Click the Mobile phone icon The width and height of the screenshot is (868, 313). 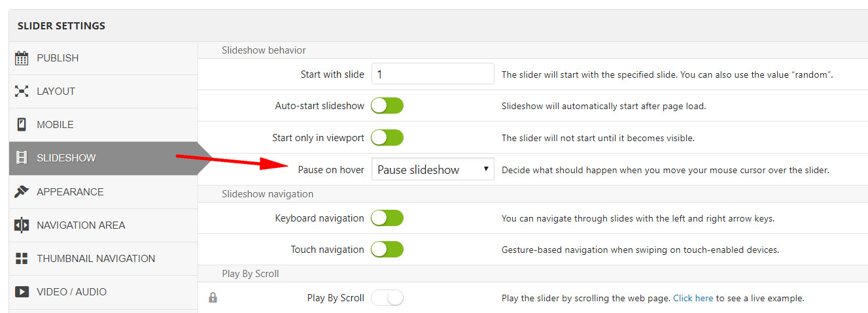pyautogui.click(x=22, y=125)
